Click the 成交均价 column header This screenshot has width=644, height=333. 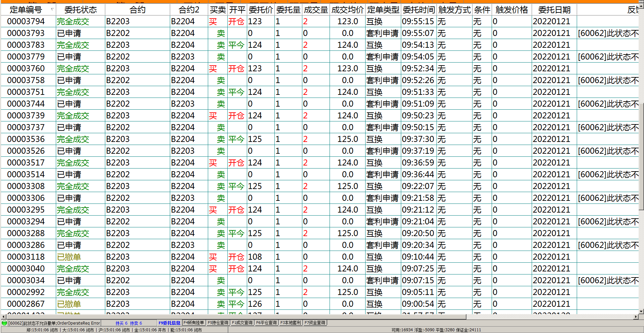pos(347,10)
